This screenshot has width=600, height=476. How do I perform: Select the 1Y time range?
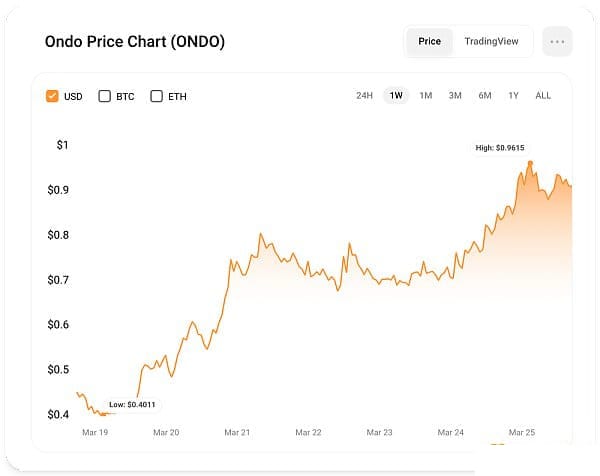click(513, 96)
